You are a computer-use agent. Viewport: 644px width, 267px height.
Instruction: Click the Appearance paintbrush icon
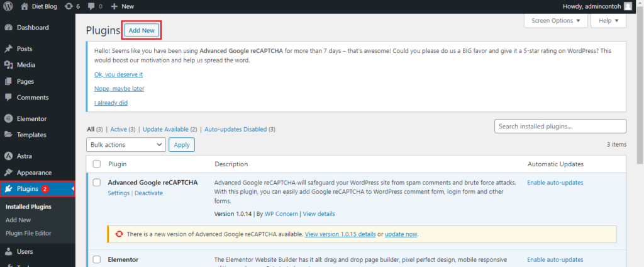coord(8,173)
